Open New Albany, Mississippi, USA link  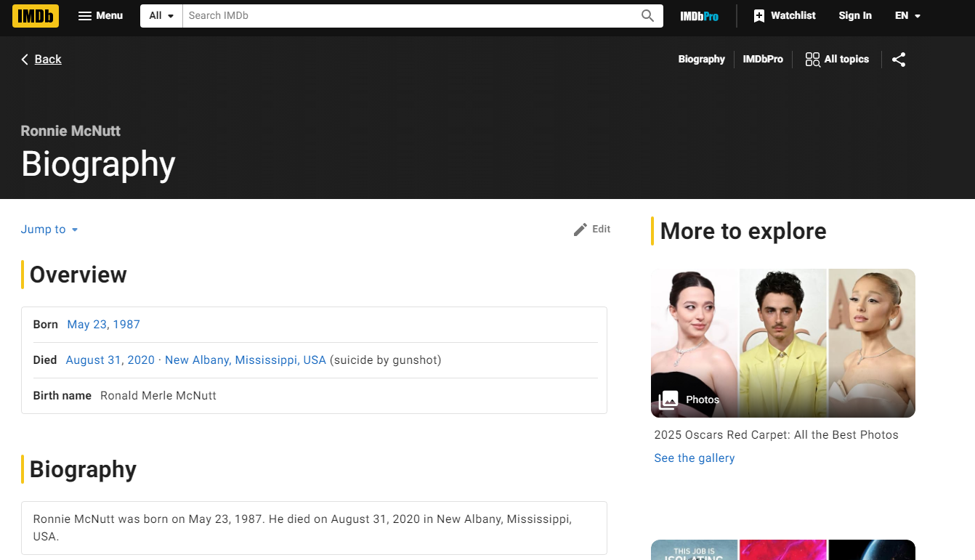pyautogui.click(x=246, y=360)
